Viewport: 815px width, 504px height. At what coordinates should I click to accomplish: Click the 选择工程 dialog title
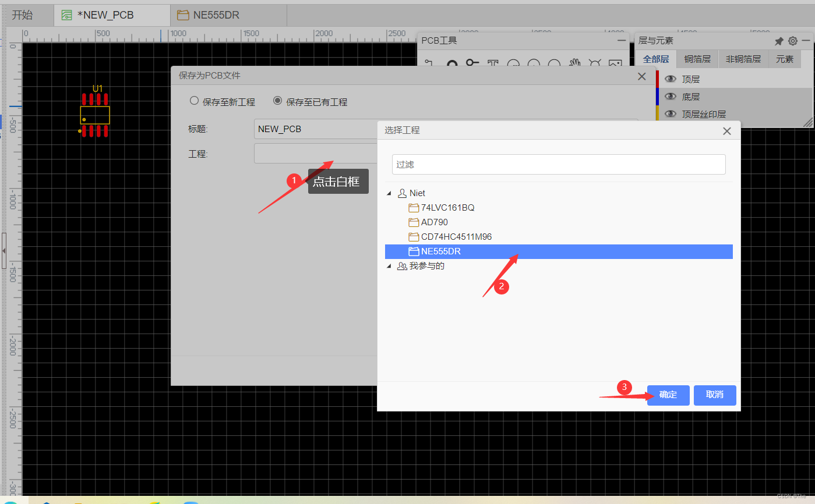pos(402,130)
